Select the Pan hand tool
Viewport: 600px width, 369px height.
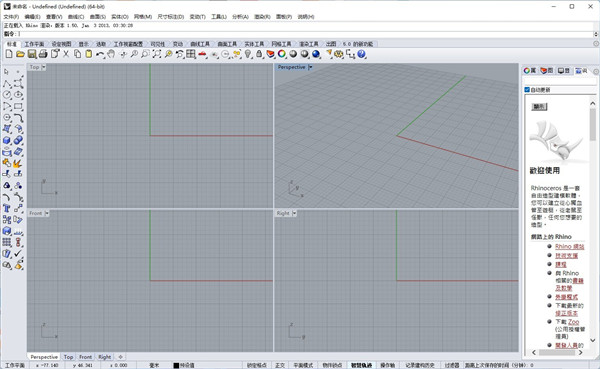(111, 54)
